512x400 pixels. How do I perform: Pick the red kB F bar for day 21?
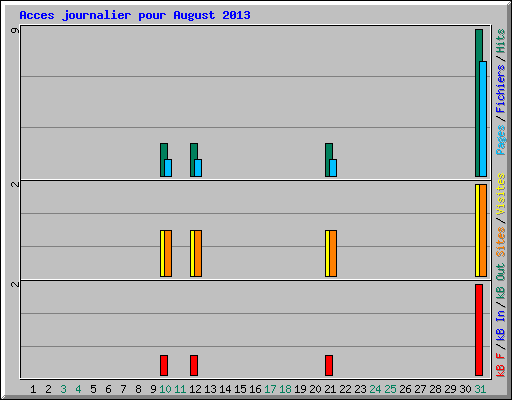coord(329,366)
